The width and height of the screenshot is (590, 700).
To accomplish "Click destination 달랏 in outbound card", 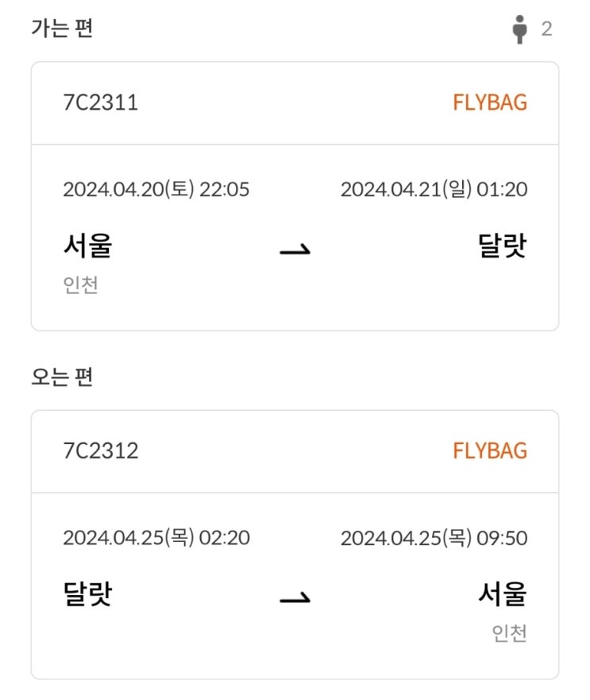I will pyautogui.click(x=503, y=246).
